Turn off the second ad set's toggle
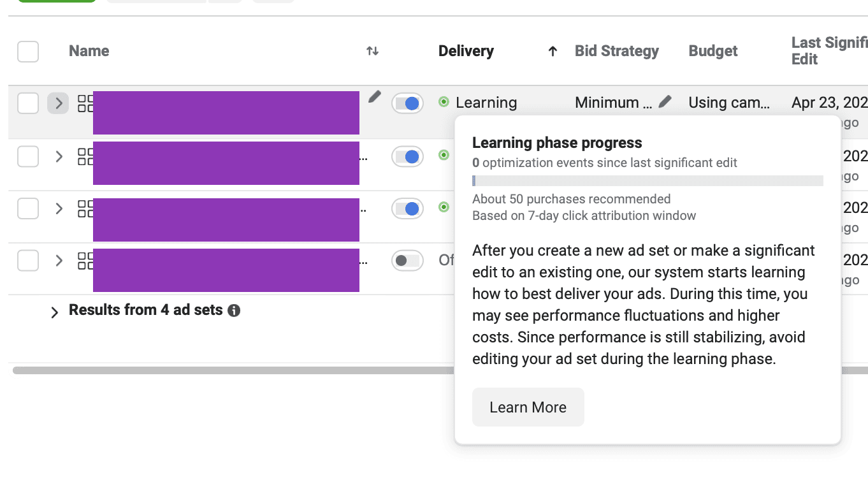The height and width of the screenshot is (496, 868). click(407, 156)
